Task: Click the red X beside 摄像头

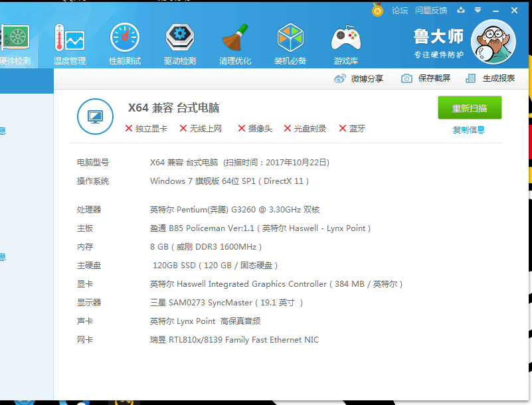Action: tap(242, 128)
